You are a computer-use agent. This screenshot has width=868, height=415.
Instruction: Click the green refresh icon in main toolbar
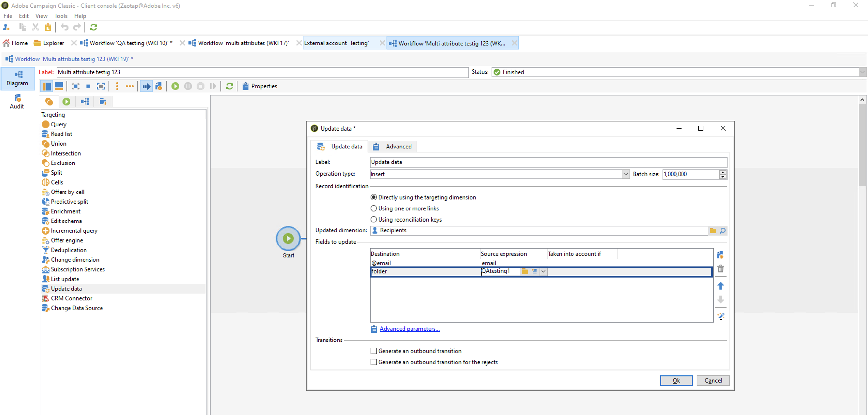click(x=93, y=27)
